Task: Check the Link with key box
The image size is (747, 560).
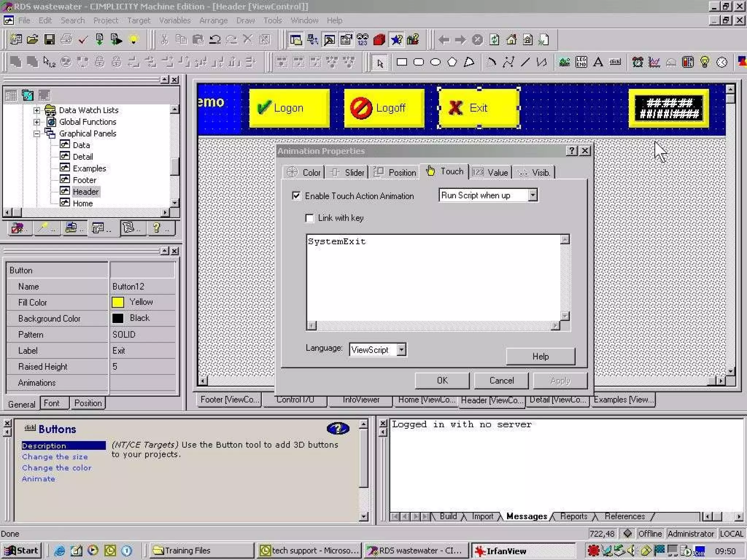Action: click(x=310, y=218)
